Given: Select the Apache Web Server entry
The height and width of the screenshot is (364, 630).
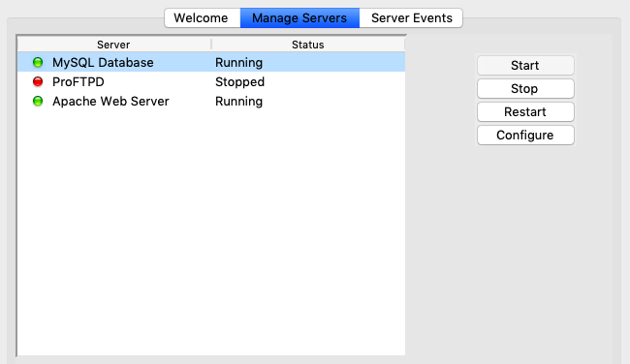Looking at the screenshot, I should [x=211, y=101].
